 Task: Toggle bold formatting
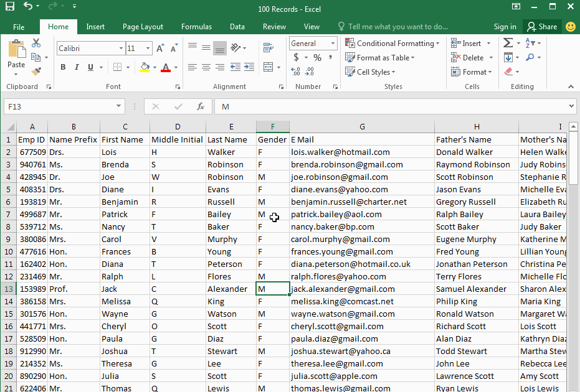tap(63, 67)
